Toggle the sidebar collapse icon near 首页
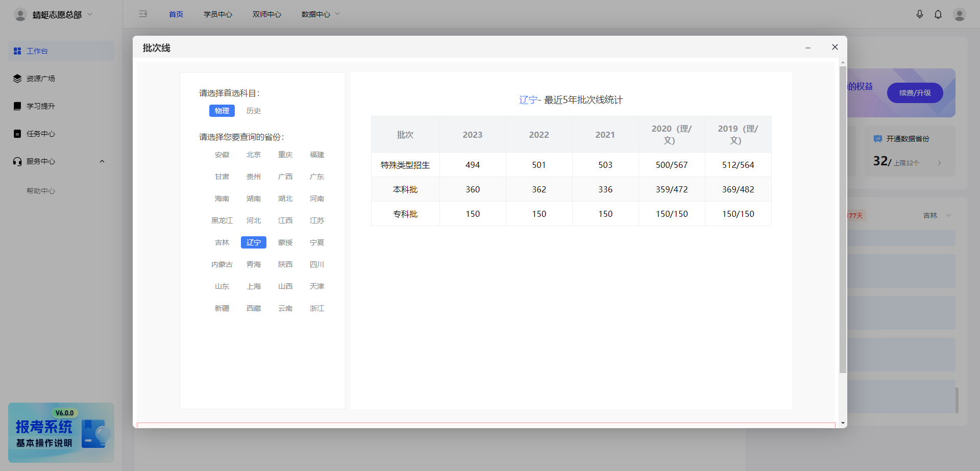Screen dimensions: 980x471 pyautogui.click(x=143, y=14)
